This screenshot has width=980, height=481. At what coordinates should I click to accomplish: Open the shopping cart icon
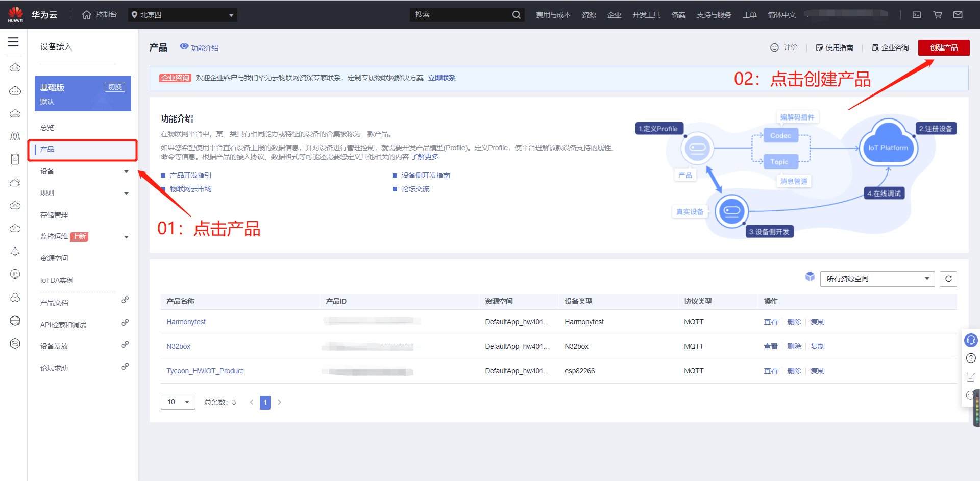(938, 15)
